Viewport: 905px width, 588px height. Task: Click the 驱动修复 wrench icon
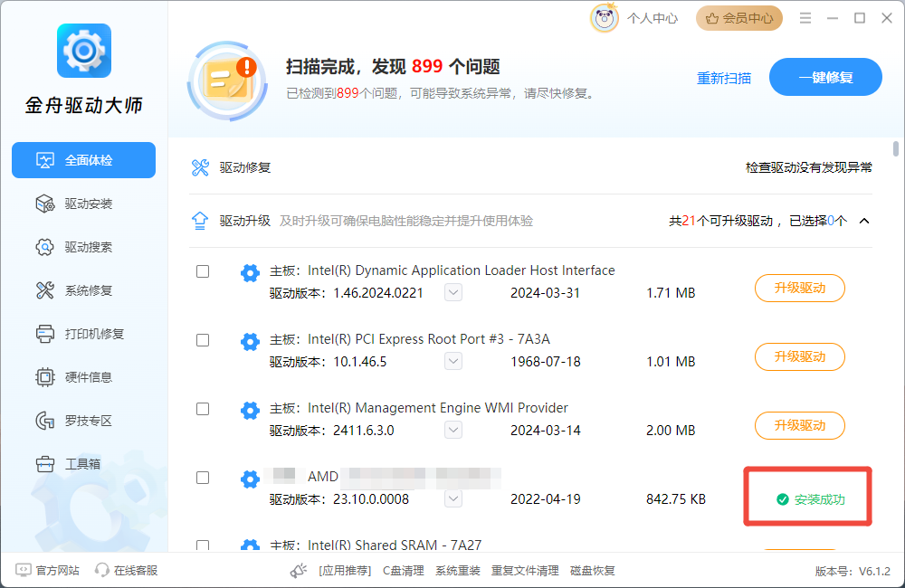200,168
